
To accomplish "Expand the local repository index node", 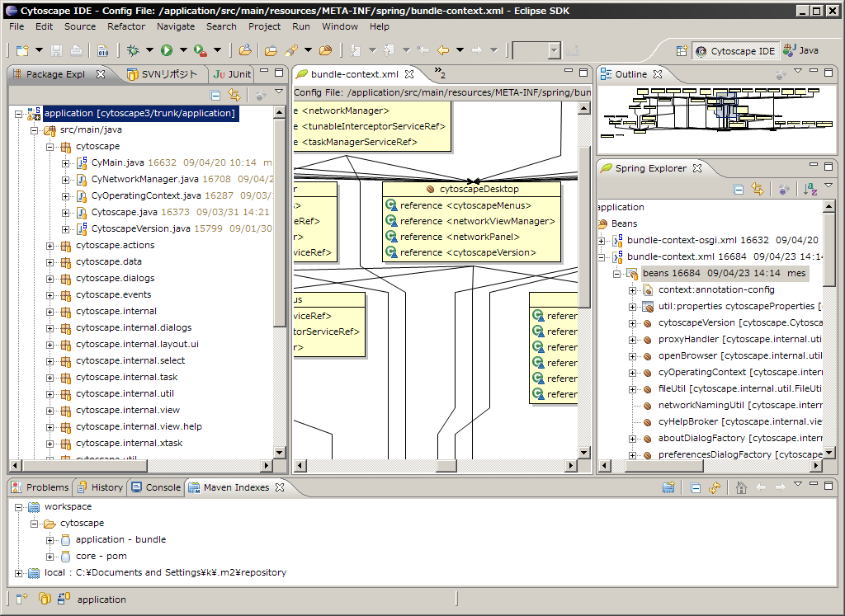I will (18, 573).
